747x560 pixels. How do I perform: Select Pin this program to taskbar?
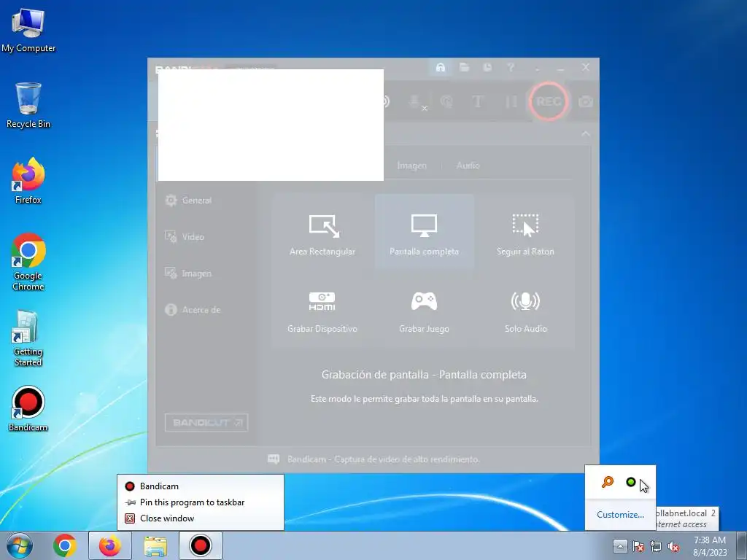201,502
